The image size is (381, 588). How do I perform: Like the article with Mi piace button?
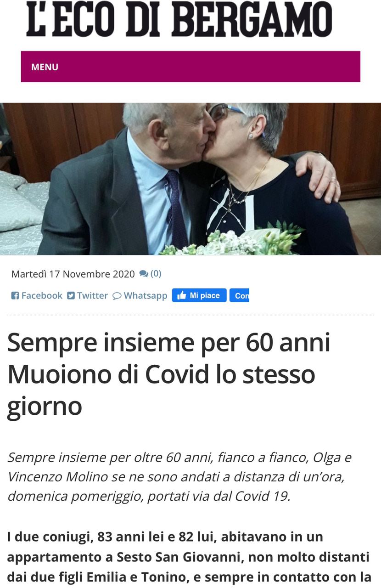coord(199,295)
